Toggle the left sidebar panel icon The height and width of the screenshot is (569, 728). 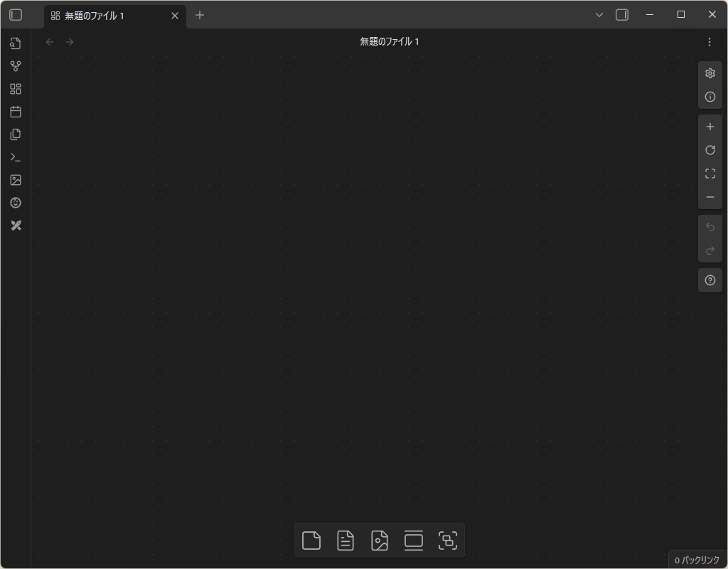coord(16,16)
